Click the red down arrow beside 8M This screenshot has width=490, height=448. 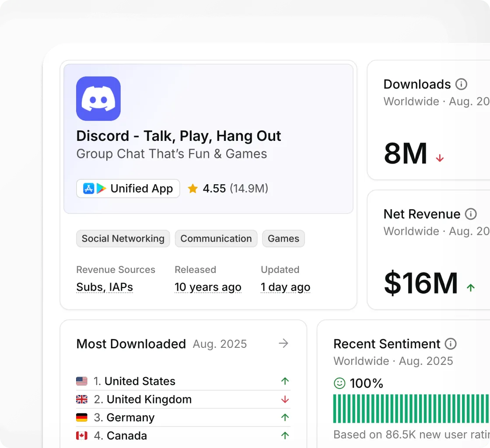(x=440, y=158)
